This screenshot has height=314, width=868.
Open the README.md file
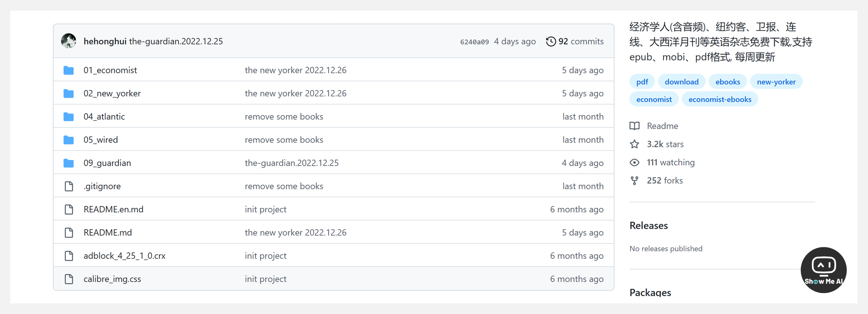108,232
